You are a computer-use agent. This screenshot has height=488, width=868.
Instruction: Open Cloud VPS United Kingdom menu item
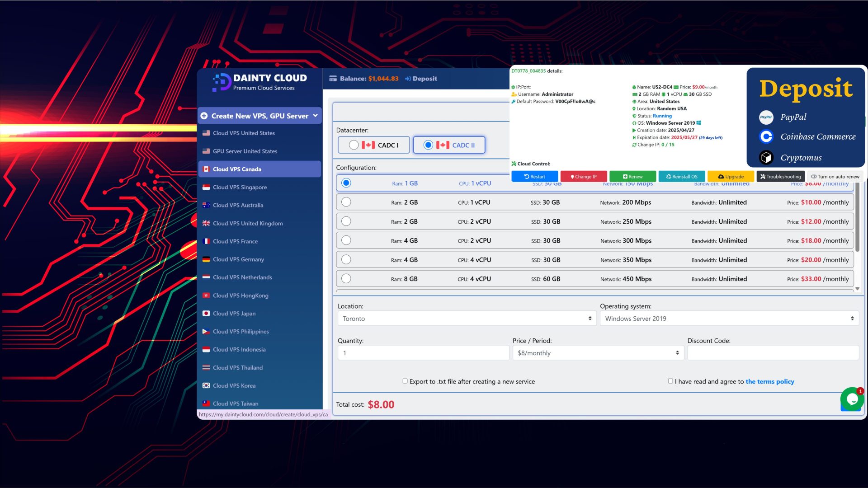click(x=259, y=223)
